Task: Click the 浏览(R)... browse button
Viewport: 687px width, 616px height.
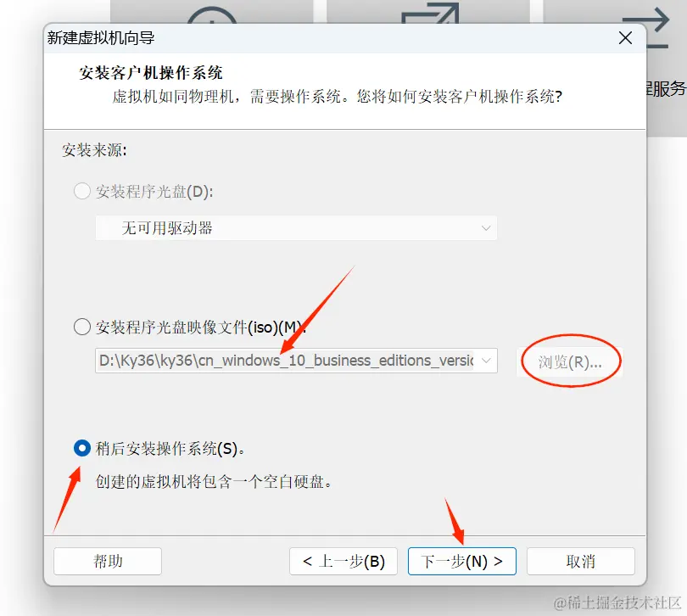Action: pos(570,361)
